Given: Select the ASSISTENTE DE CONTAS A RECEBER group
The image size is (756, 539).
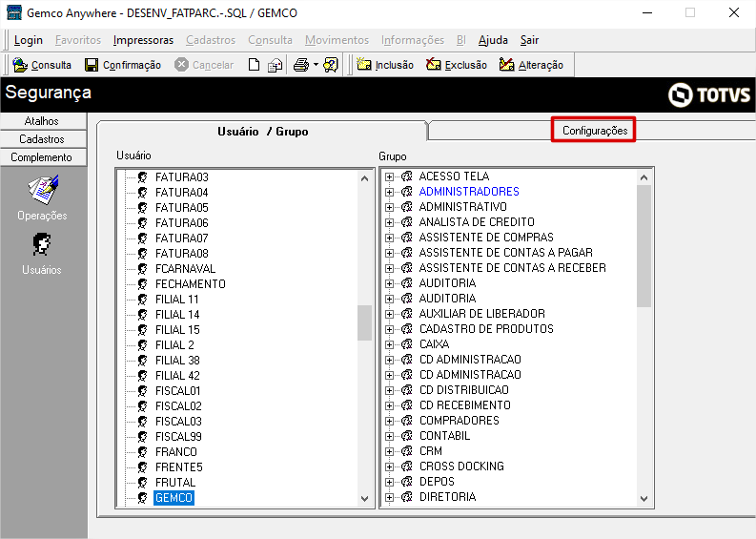Looking at the screenshot, I should click(513, 268).
